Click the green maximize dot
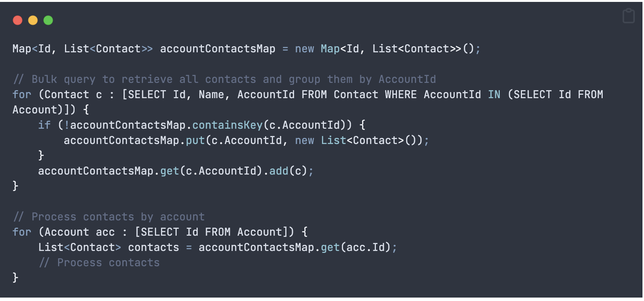The image size is (644, 301). 48,20
